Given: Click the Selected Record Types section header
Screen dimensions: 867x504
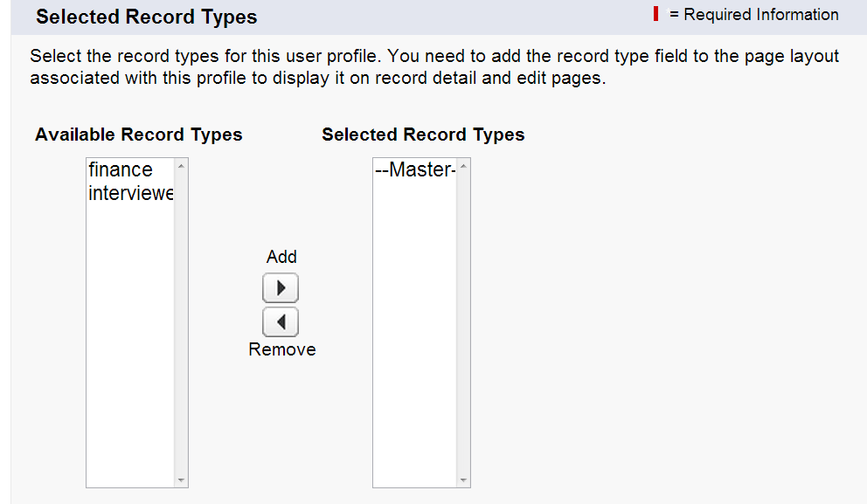Looking at the screenshot, I should 147,17.
